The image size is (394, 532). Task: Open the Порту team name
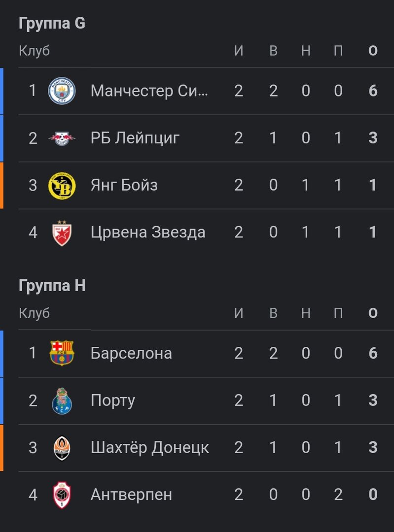[113, 400]
